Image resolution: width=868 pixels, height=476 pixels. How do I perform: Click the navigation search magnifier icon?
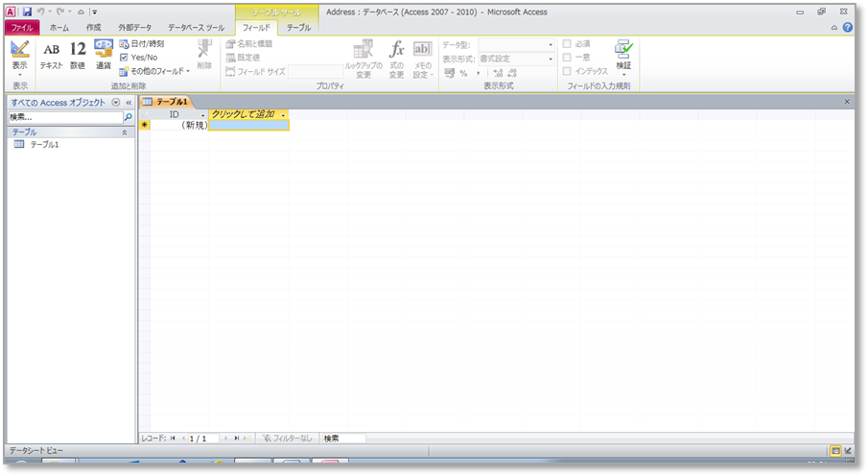129,117
